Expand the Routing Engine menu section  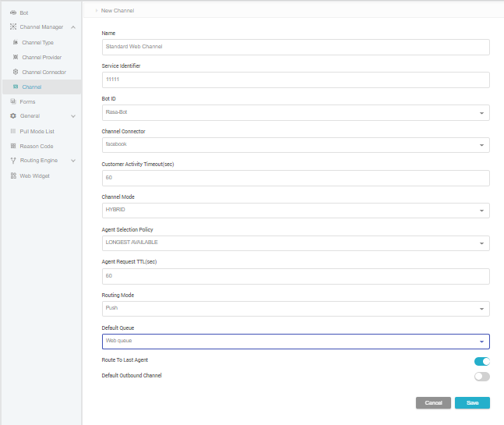73,161
